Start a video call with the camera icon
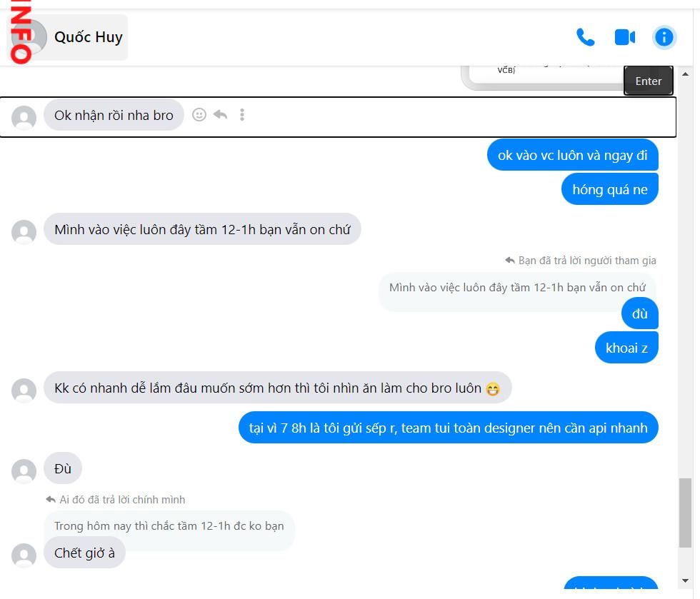 click(624, 37)
